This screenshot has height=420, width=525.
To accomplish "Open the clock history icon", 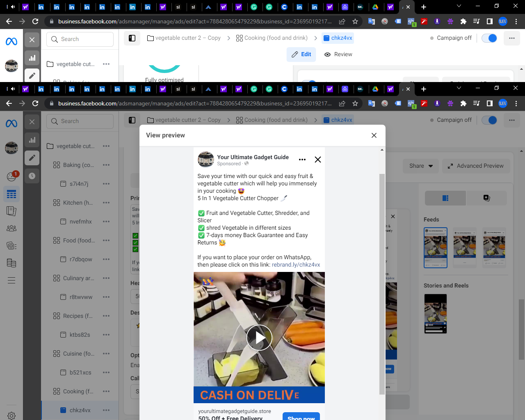I will (x=32, y=176).
